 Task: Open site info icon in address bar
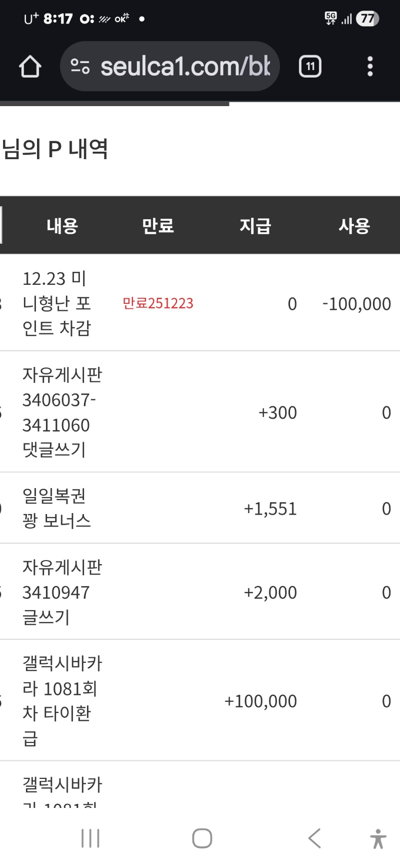[x=80, y=67]
